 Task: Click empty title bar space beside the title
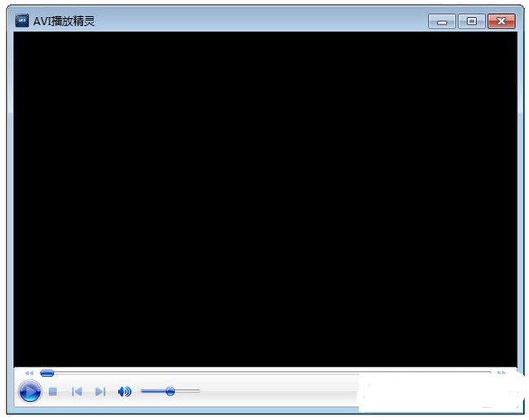[x=260, y=21]
